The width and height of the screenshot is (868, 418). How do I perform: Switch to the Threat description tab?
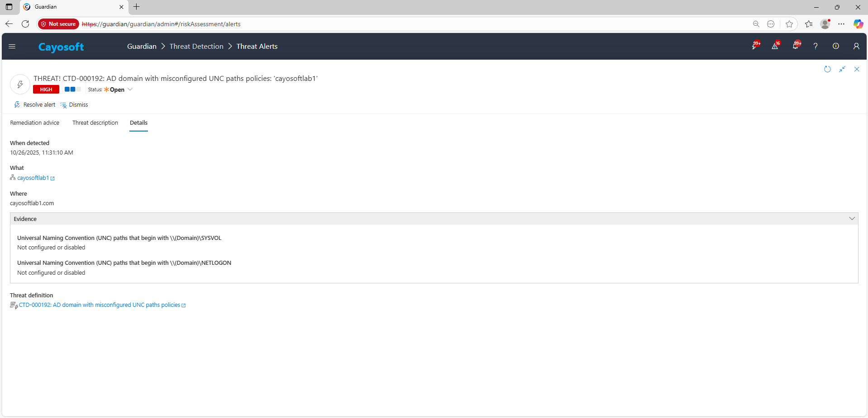[95, 123]
